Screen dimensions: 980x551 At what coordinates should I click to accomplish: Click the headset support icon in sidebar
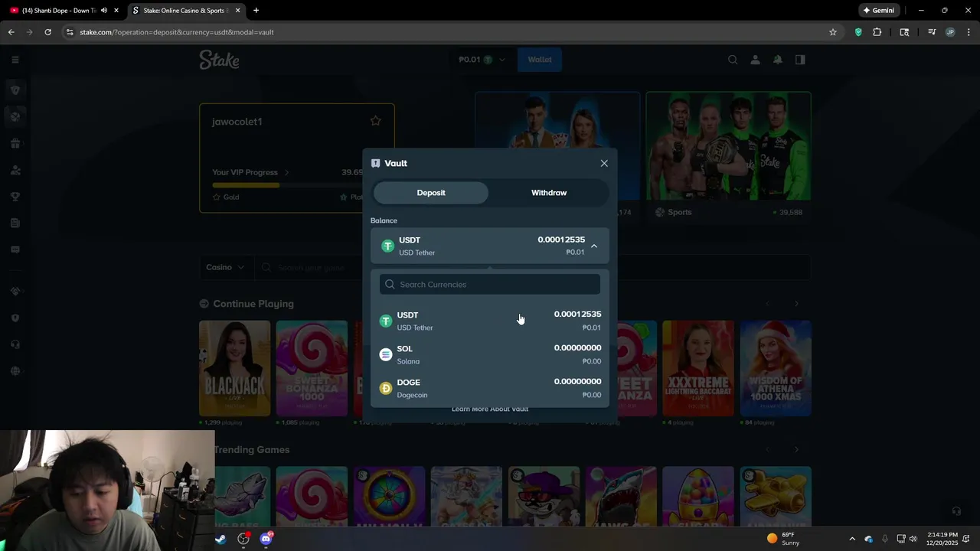point(15,344)
